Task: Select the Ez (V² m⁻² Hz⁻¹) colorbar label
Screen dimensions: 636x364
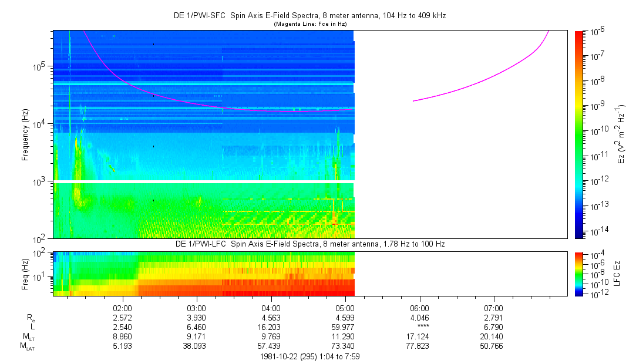Action: pos(621,135)
